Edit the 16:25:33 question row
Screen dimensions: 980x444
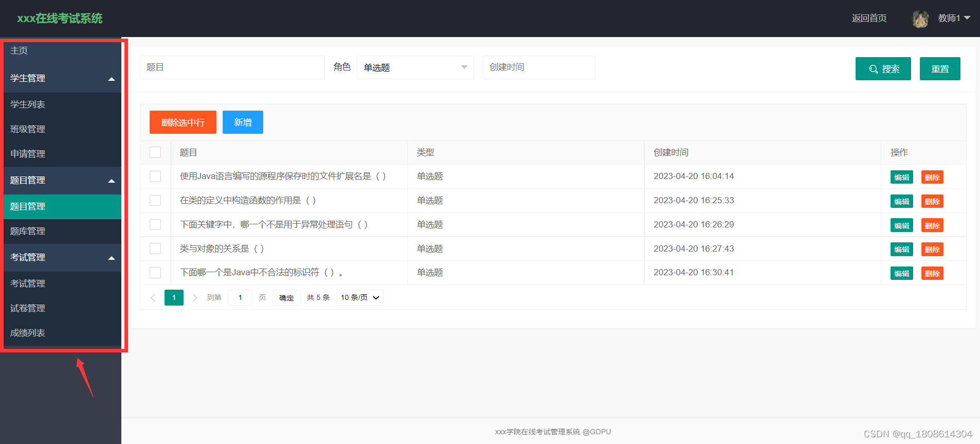(902, 202)
